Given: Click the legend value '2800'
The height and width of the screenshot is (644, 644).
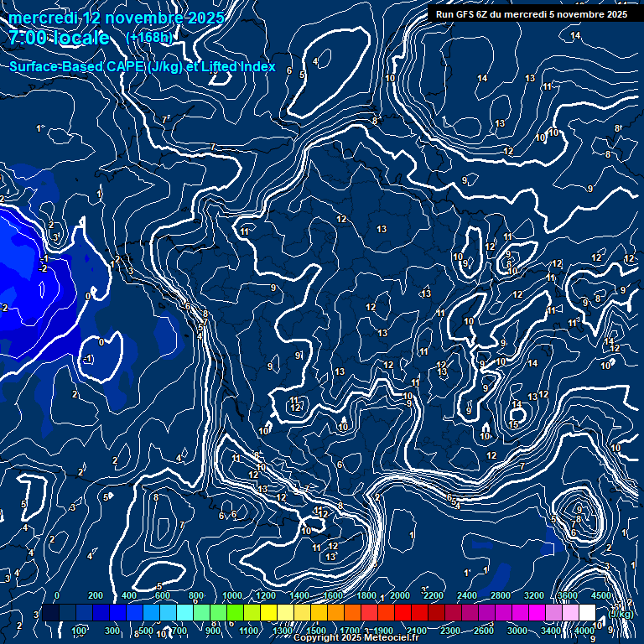Looking at the screenshot, I should 501,595.
